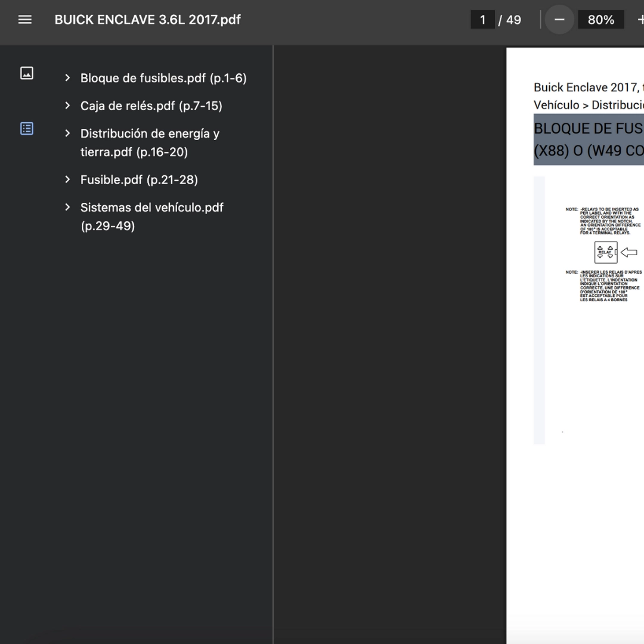This screenshot has height=644, width=644.
Task: Open Caja de relés.pdf (p.7-15) bookmark
Action: (151, 106)
